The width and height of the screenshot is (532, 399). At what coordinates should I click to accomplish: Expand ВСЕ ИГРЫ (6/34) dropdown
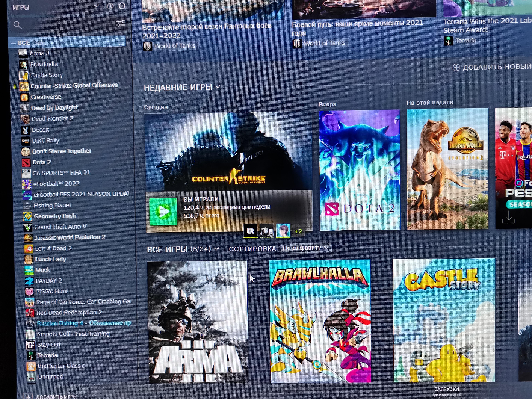pos(216,249)
